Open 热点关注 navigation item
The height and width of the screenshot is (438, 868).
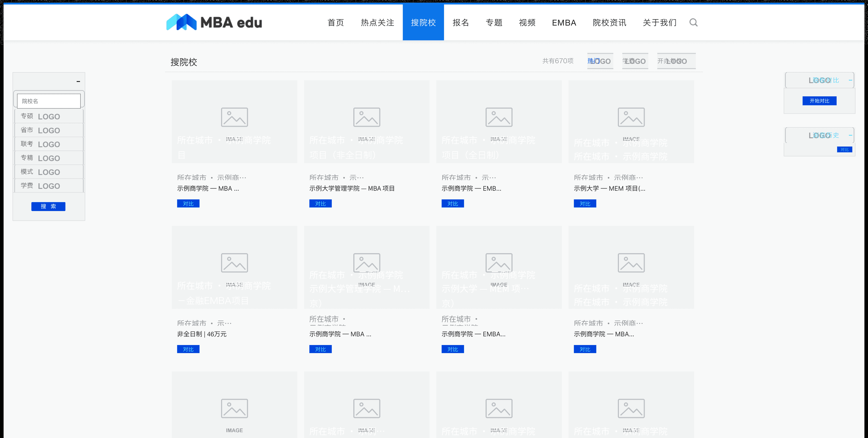[378, 23]
